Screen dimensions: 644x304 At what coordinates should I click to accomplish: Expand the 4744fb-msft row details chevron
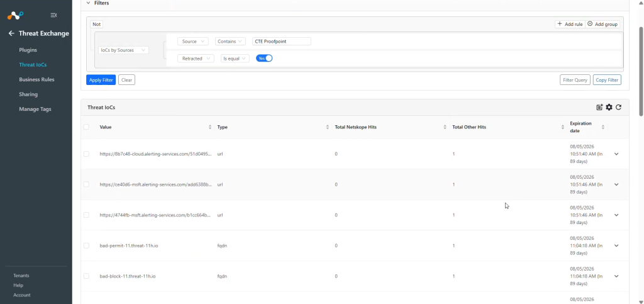[616, 215]
